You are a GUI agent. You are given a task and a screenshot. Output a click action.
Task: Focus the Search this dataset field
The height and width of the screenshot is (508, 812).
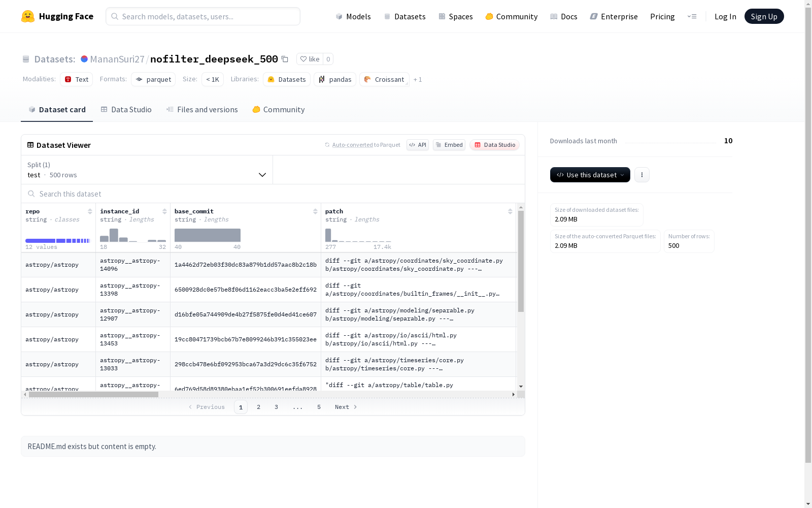pyautogui.click(x=273, y=194)
